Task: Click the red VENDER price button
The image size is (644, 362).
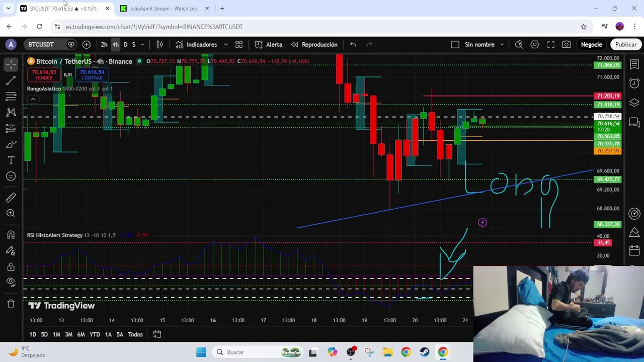Action: (x=44, y=74)
